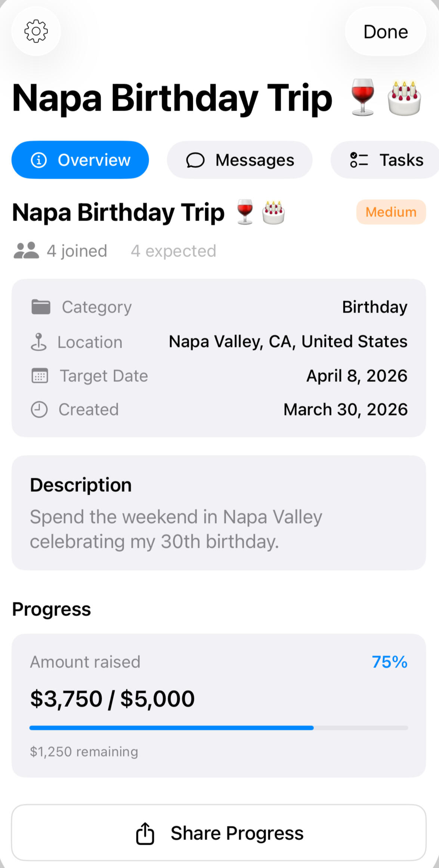Tap the Category folder icon
This screenshot has width=439, height=868.
(41, 307)
